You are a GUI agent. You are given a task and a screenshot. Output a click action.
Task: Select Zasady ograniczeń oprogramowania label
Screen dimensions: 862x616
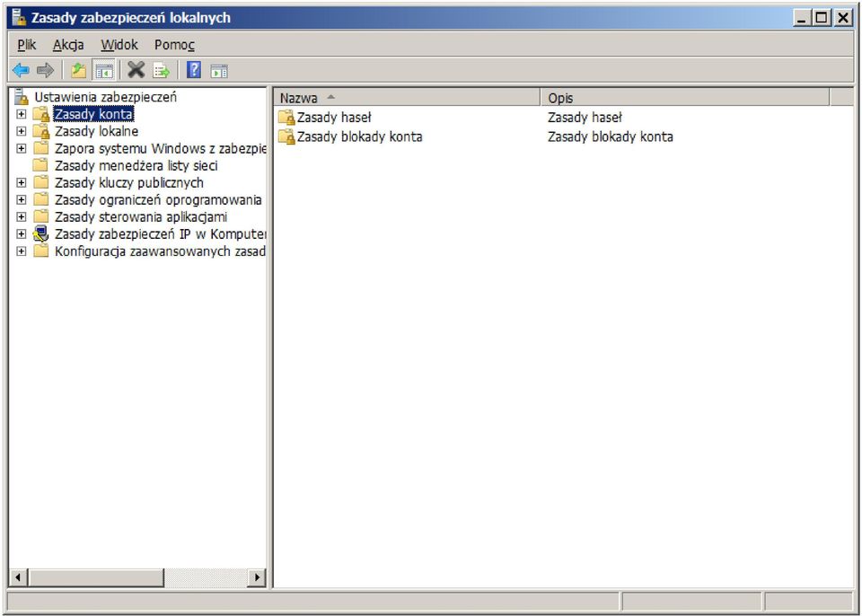click(158, 199)
